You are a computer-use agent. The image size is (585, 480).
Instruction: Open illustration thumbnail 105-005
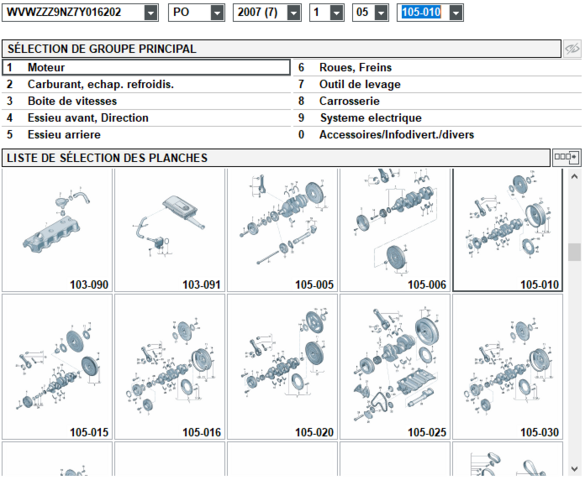click(x=282, y=230)
